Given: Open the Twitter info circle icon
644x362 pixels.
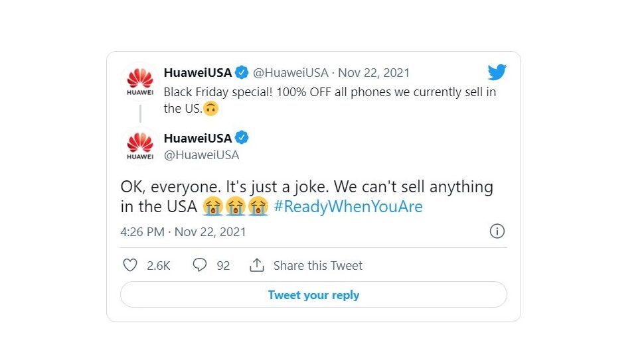Looking at the screenshot, I should tap(497, 231).
